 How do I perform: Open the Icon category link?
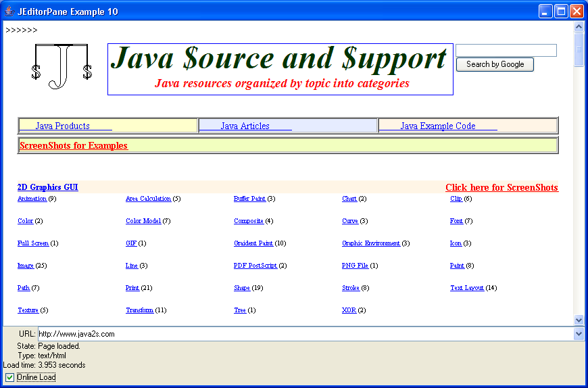[456, 243]
